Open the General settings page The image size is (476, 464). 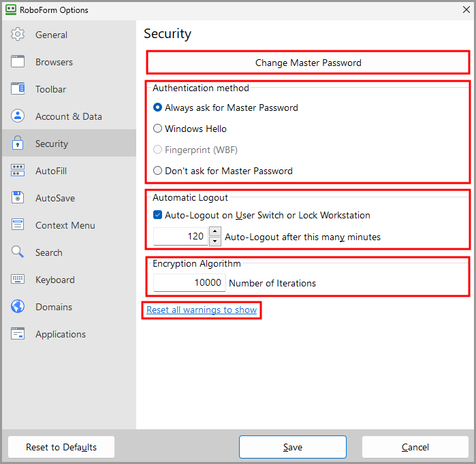coord(69,35)
